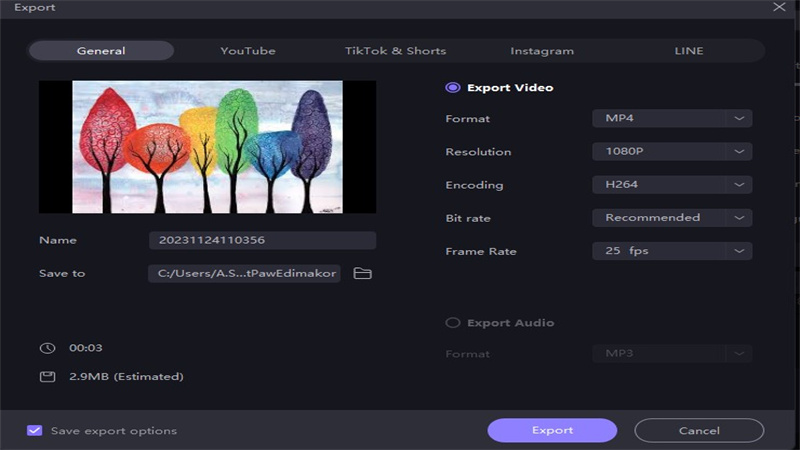The width and height of the screenshot is (800, 450).
Task: Click the estimated file size disk icon
Action: tap(47, 377)
